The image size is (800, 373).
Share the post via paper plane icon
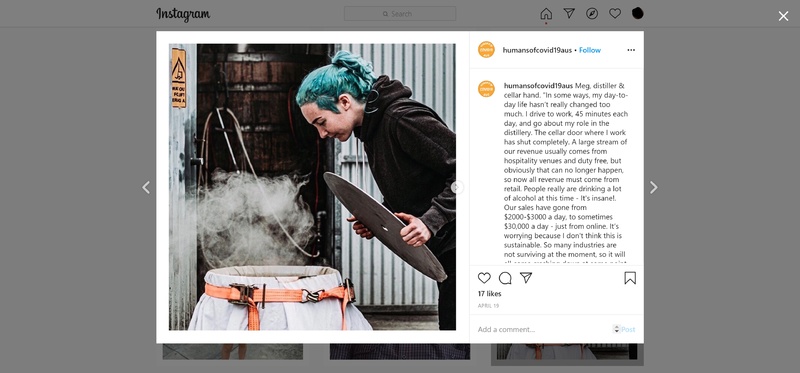pyautogui.click(x=526, y=278)
